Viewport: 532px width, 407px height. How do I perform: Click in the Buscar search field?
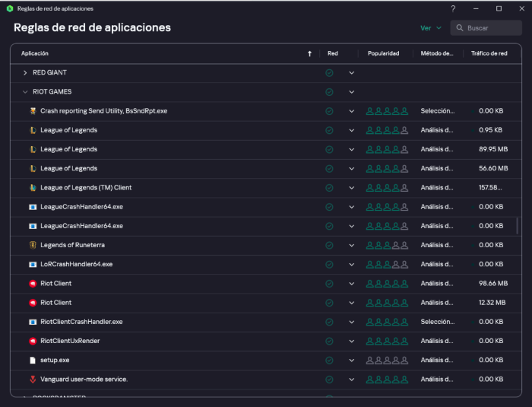(486, 28)
